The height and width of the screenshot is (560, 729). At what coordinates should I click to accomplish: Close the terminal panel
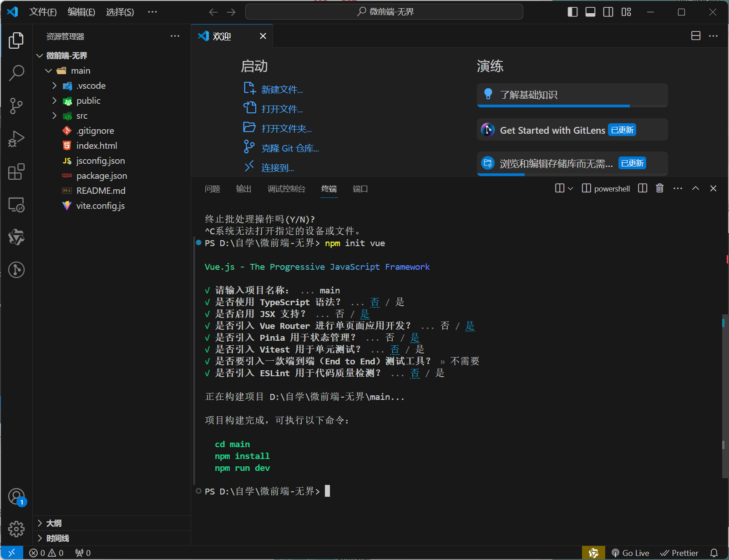pyautogui.click(x=713, y=188)
